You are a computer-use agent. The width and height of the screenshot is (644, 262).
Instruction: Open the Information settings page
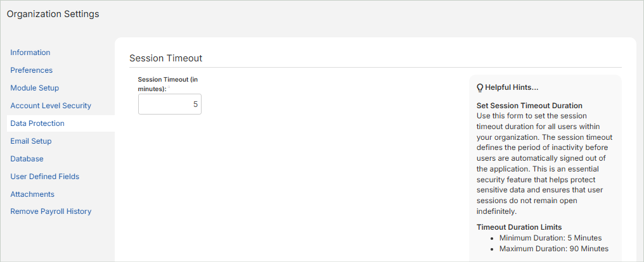coord(30,53)
